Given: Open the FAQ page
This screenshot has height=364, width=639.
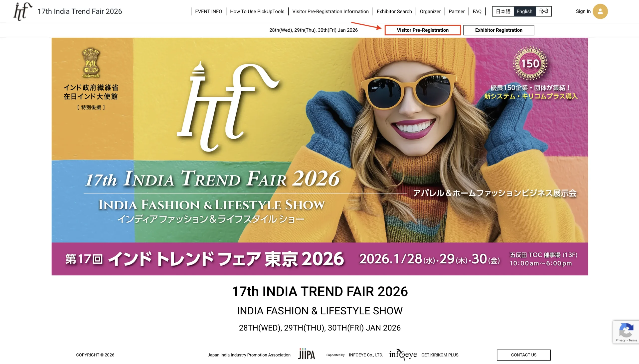Looking at the screenshot, I should (477, 11).
